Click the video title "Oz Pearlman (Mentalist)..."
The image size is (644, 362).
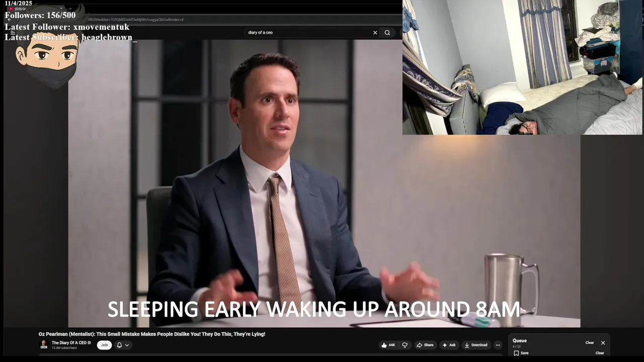152,334
